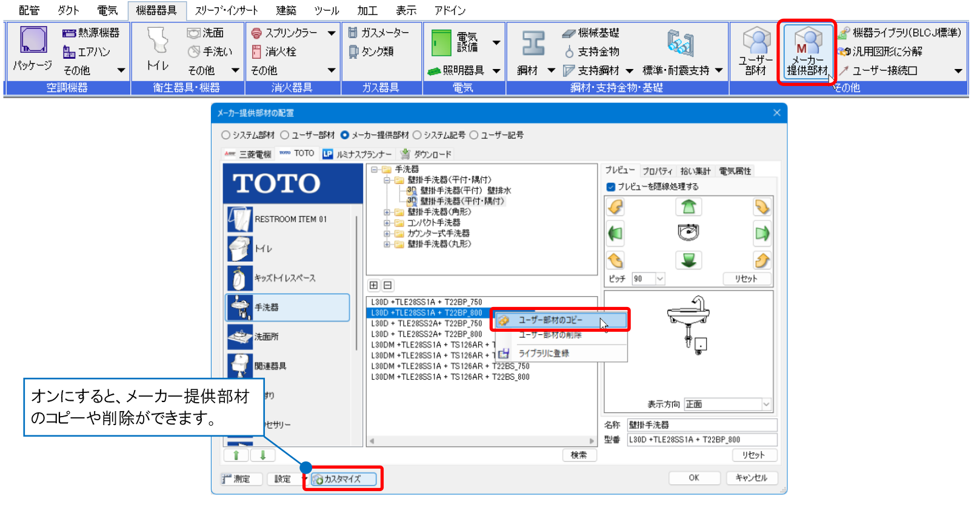Screen dimensions: 980x508
Task: Open the 表示方向 正面 dropdown
Action: click(727, 404)
